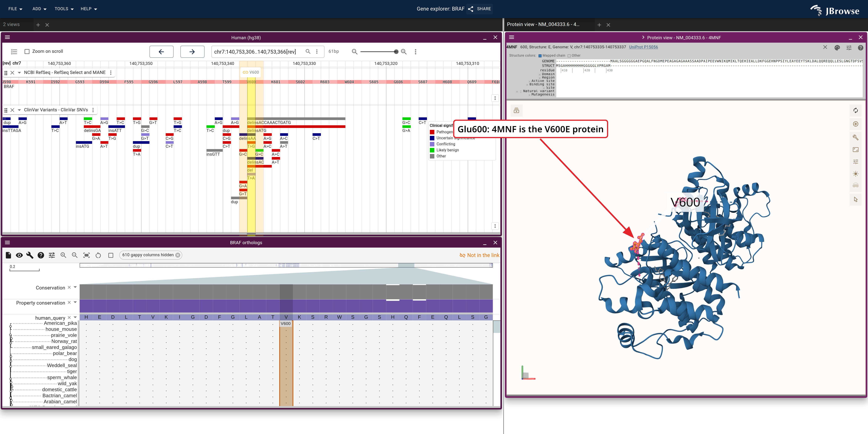This screenshot has width=868, height=434.
Task: Toggle Other structure color checkbox
Action: pos(569,56)
